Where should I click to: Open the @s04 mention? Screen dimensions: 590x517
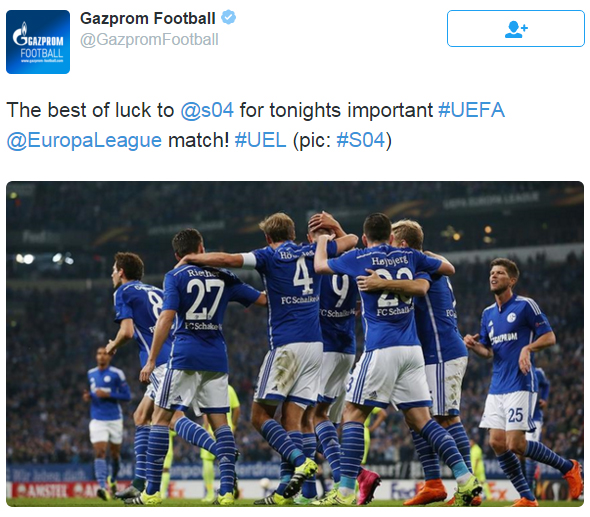(x=207, y=110)
